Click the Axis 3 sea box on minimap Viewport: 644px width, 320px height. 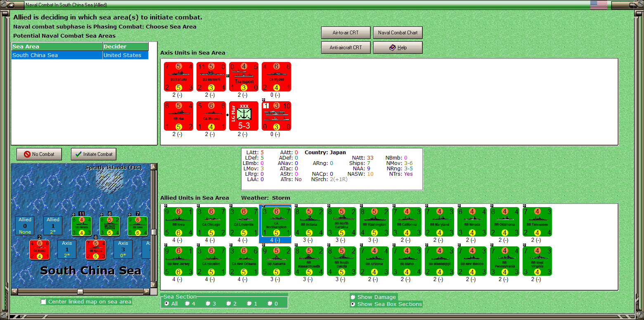[123, 250]
